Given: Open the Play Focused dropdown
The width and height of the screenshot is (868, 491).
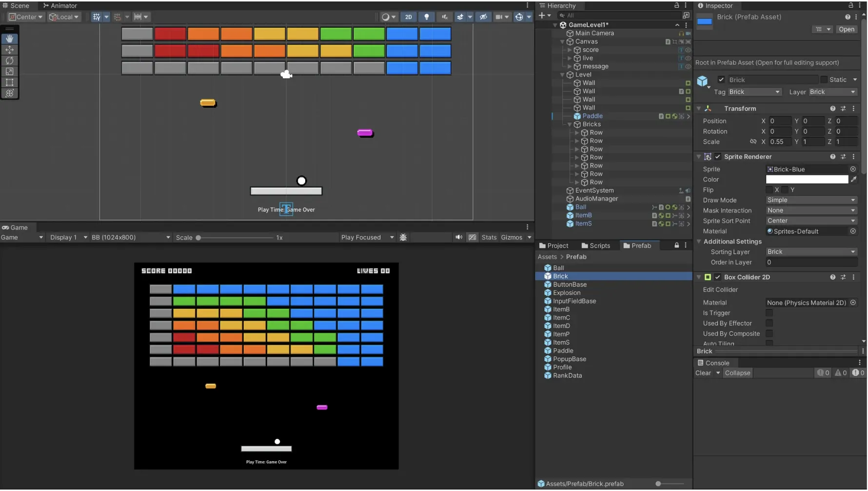Looking at the screenshot, I should 367,238.
